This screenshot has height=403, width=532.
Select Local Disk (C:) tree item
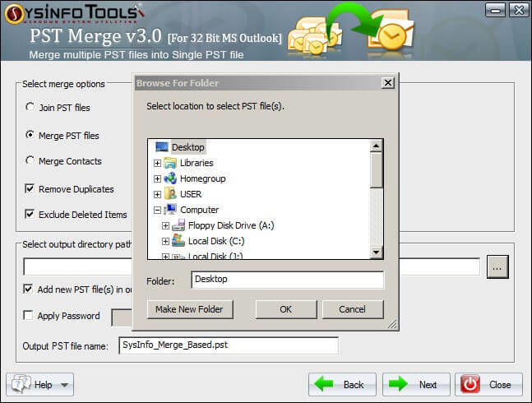(x=216, y=241)
